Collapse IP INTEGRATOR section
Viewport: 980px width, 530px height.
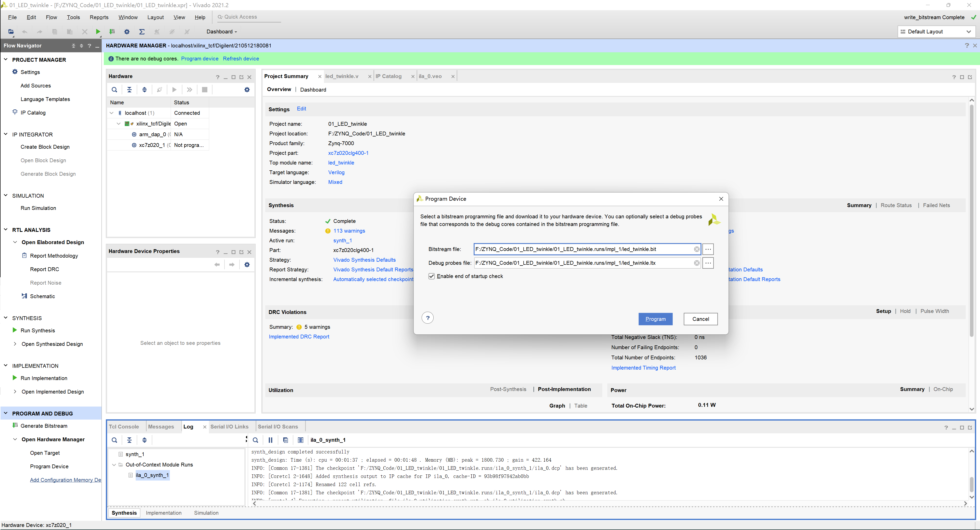[6, 134]
